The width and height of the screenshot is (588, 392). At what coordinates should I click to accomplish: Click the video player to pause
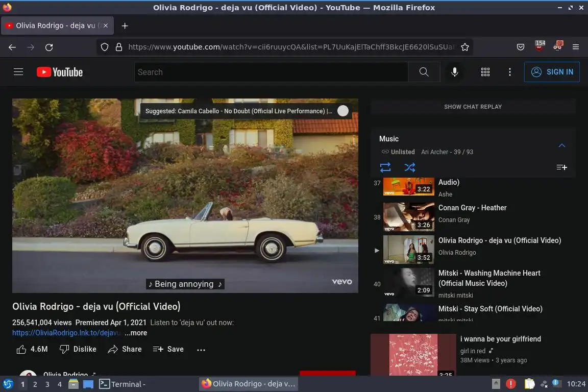click(x=185, y=195)
